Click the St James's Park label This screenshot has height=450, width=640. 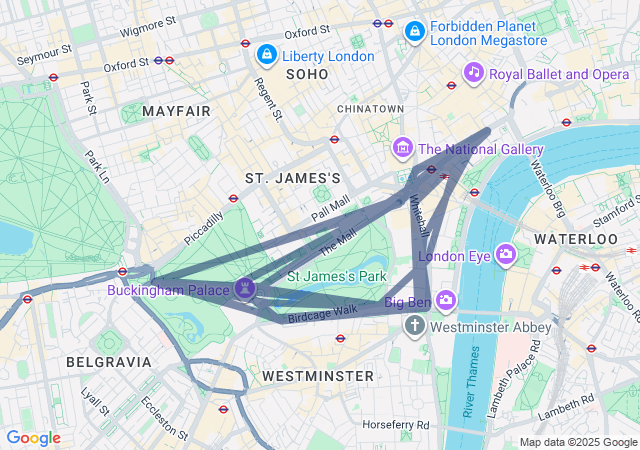click(337, 276)
